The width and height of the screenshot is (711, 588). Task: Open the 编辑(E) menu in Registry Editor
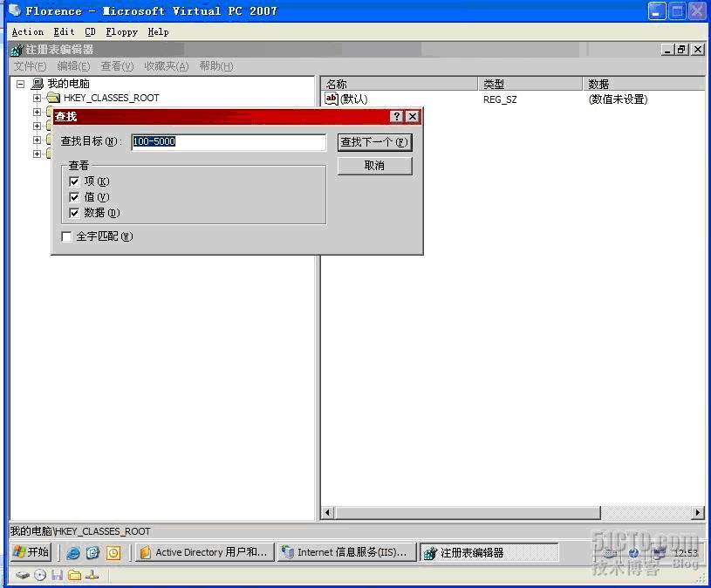point(73,66)
